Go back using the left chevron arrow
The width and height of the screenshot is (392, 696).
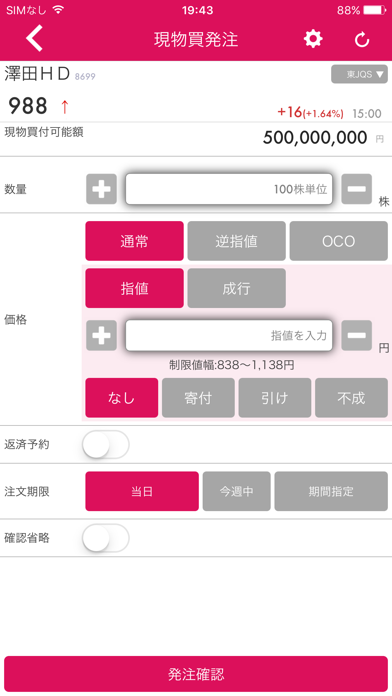(35, 39)
